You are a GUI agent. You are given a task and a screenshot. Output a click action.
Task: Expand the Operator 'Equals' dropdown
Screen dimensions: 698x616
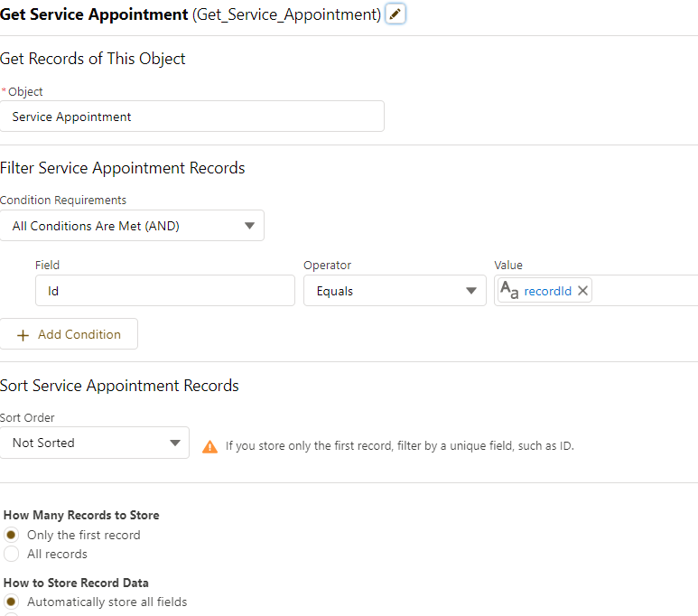point(395,291)
